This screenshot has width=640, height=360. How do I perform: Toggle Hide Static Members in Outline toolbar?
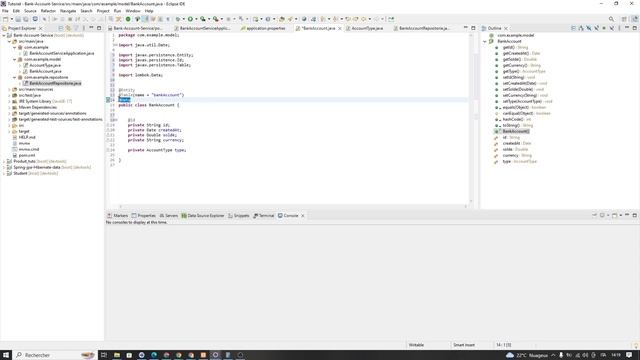596,28
